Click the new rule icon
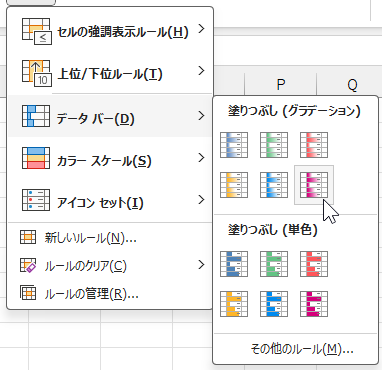 pos(28,237)
